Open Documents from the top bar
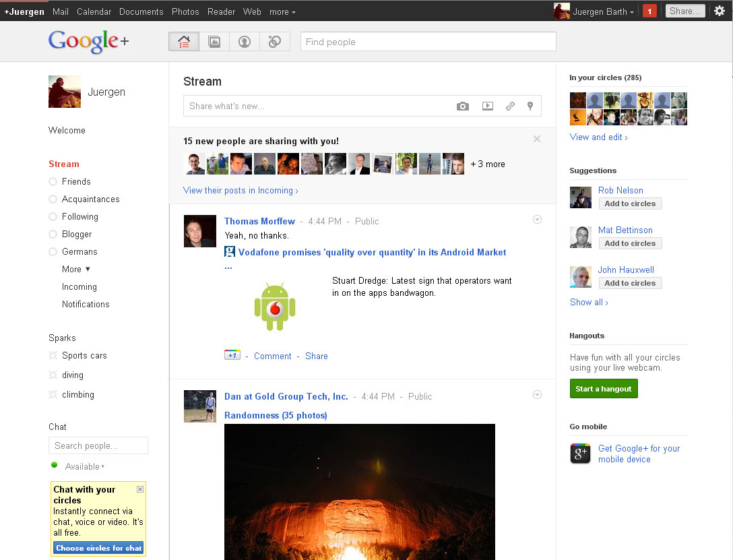This screenshot has height=560, width=733. tap(141, 11)
